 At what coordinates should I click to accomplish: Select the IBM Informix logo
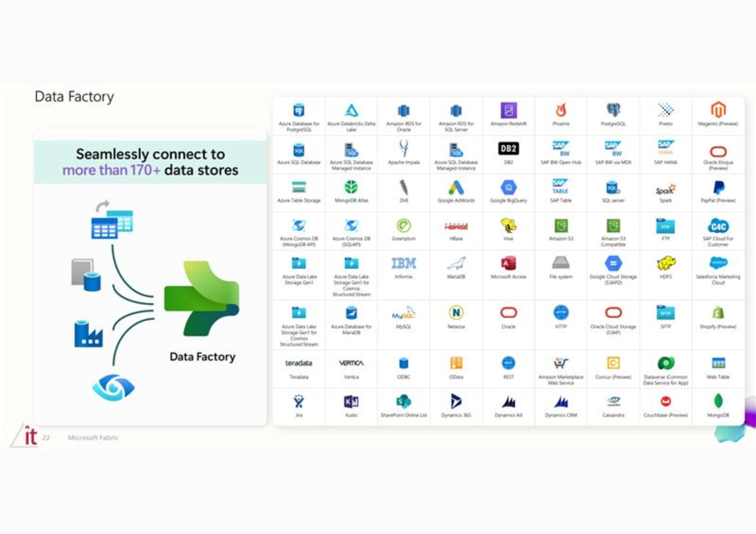(403, 263)
